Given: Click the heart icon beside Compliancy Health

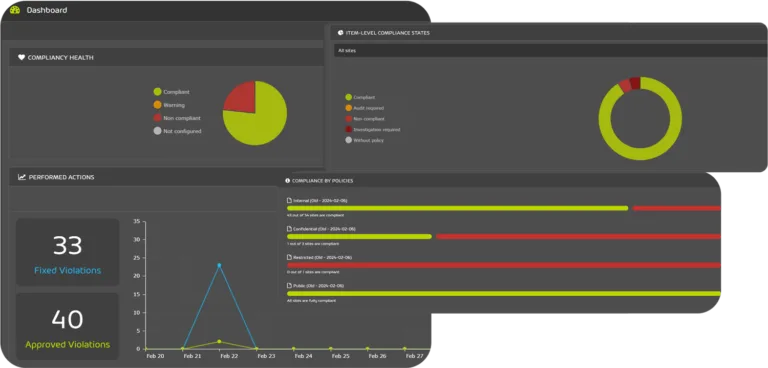Looking at the screenshot, I should coord(22,57).
